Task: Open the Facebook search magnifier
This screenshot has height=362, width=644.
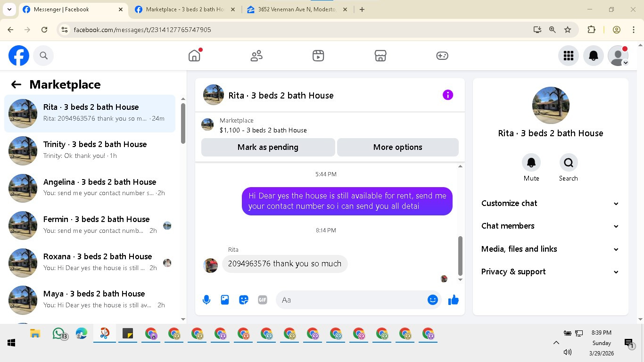Action: pyautogui.click(x=43, y=56)
